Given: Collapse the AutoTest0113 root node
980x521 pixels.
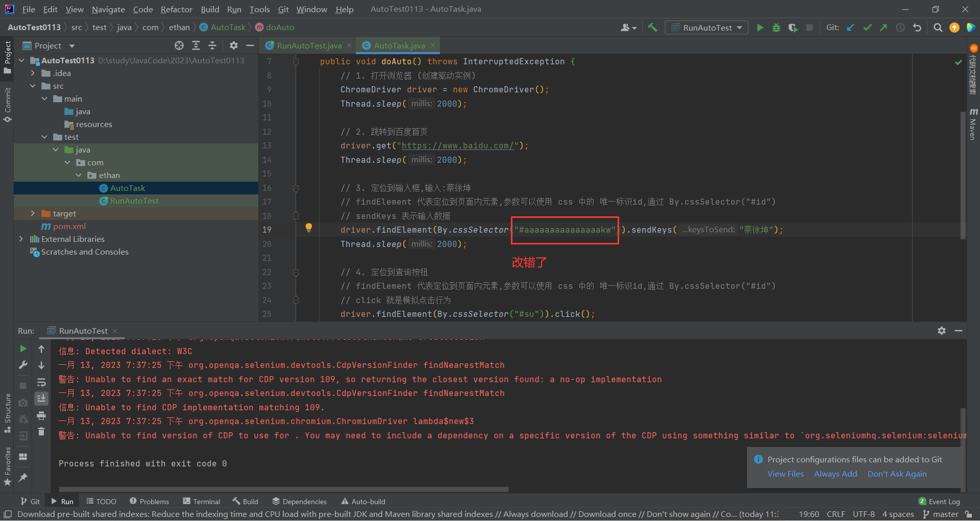Looking at the screenshot, I should tap(21, 60).
